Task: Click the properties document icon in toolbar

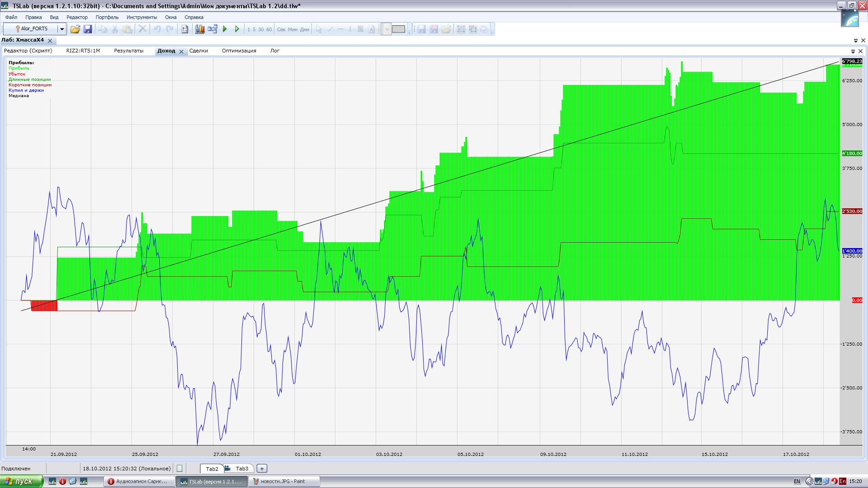Action: 184,29
